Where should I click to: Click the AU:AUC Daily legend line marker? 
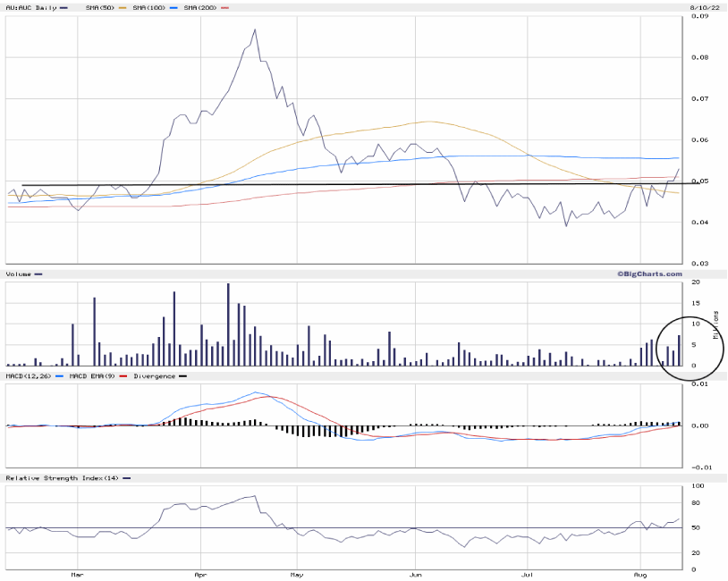click(63, 8)
